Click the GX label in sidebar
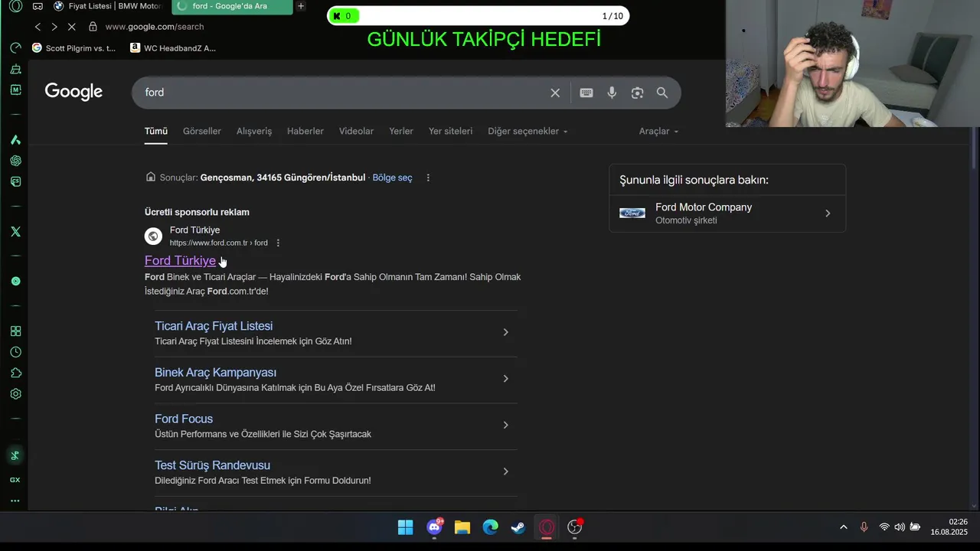The height and width of the screenshot is (551, 980). coord(15,480)
